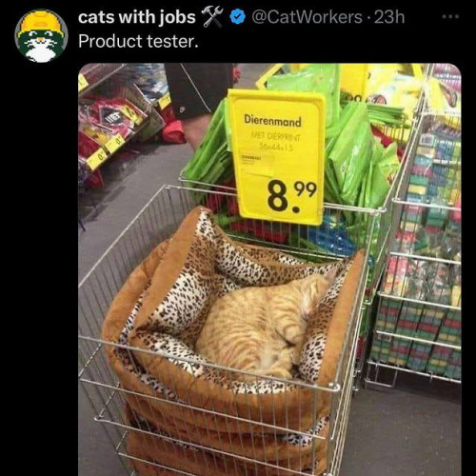This screenshot has width=476, height=476.
Task: Click the 8.99 price on the sign
Action: pyautogui.click(x=291, y=197)
